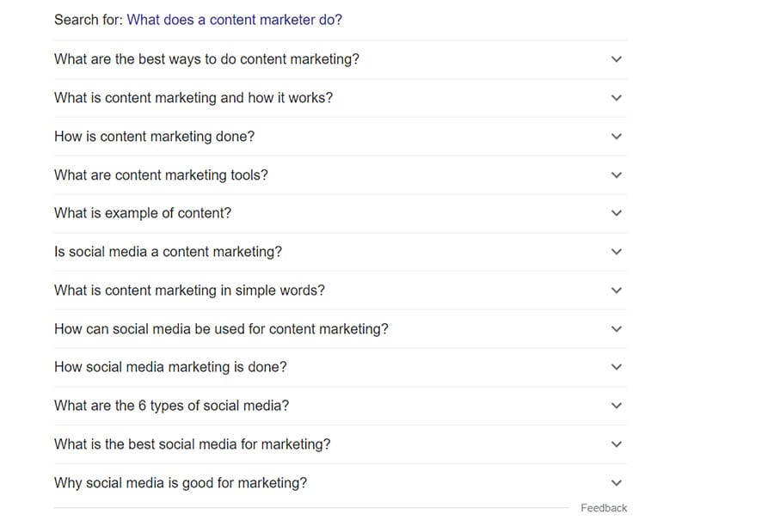Expand 'How social media marketing is done?'
The image size is (774, 532).
tap(616, 367)
